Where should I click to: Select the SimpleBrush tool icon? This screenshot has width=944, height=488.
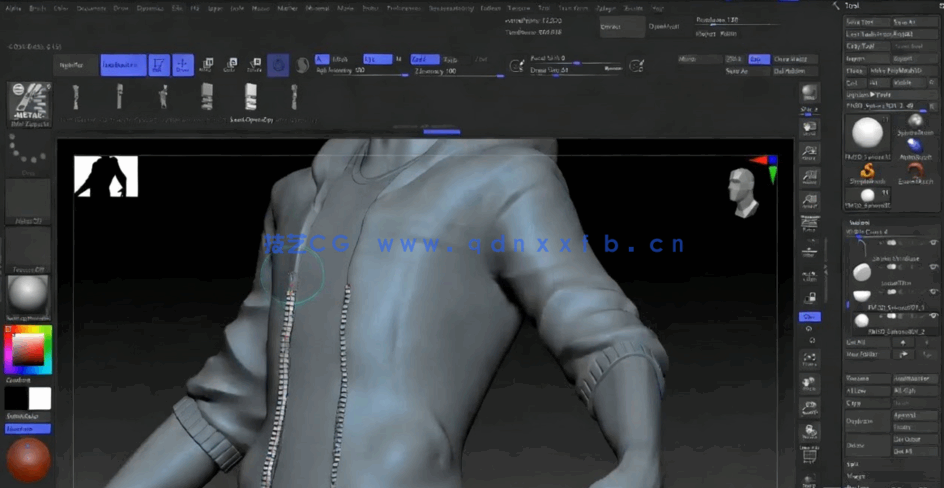866,172
